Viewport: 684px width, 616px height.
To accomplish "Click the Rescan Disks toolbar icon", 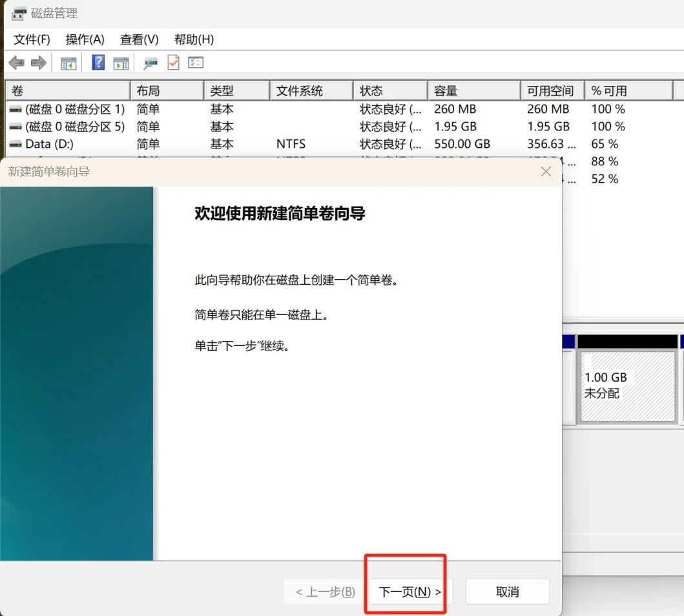I will [150, 64].
